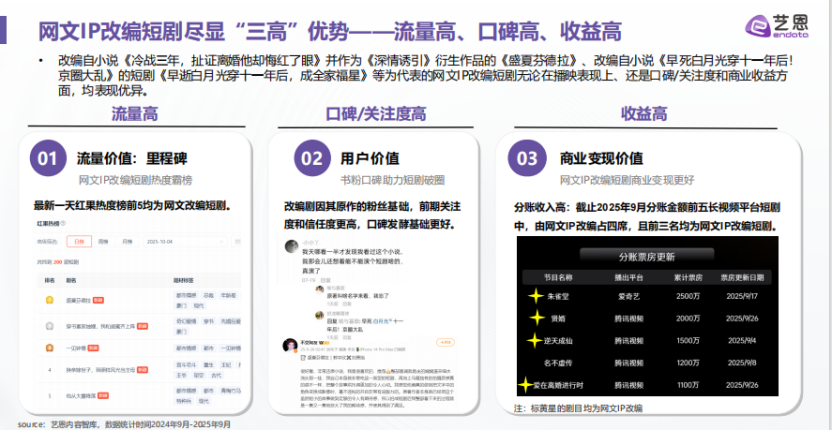Click the 1200万 box office cell
The height and width of the screenshot is (430, 832).
click(688, 363)
